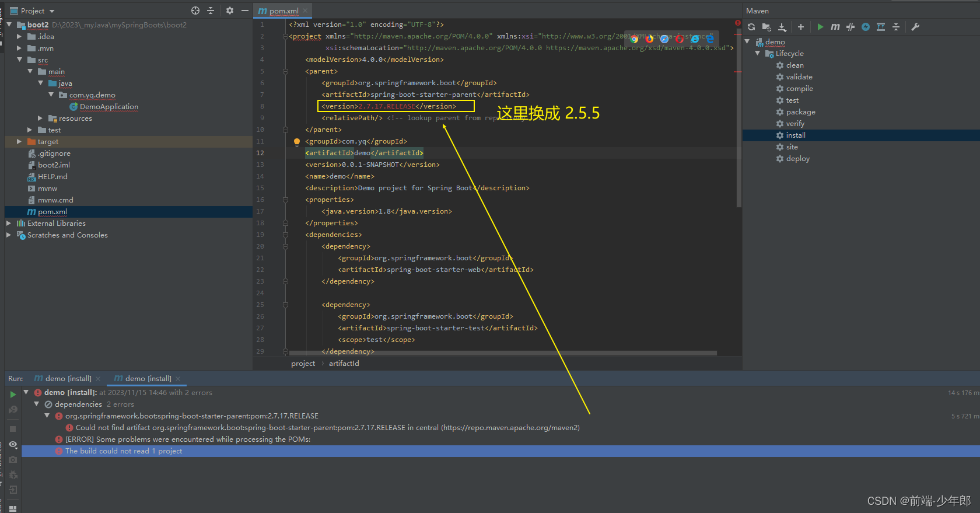Open pom.xml in Edge browser icon

710,39
